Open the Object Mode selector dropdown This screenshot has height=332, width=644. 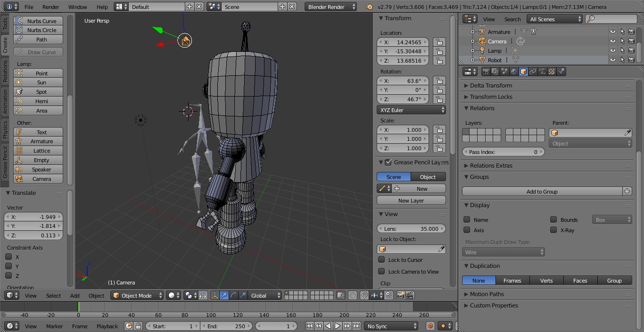[x=137, y=295]
